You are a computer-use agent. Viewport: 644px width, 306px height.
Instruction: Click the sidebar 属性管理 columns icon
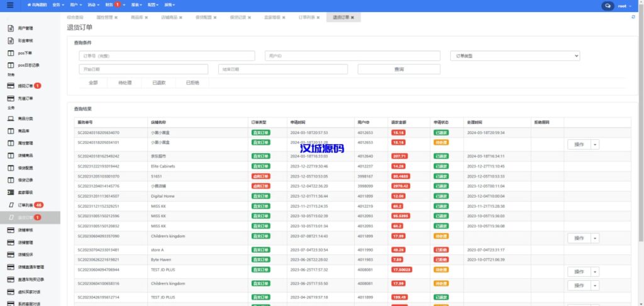[11, 143]
